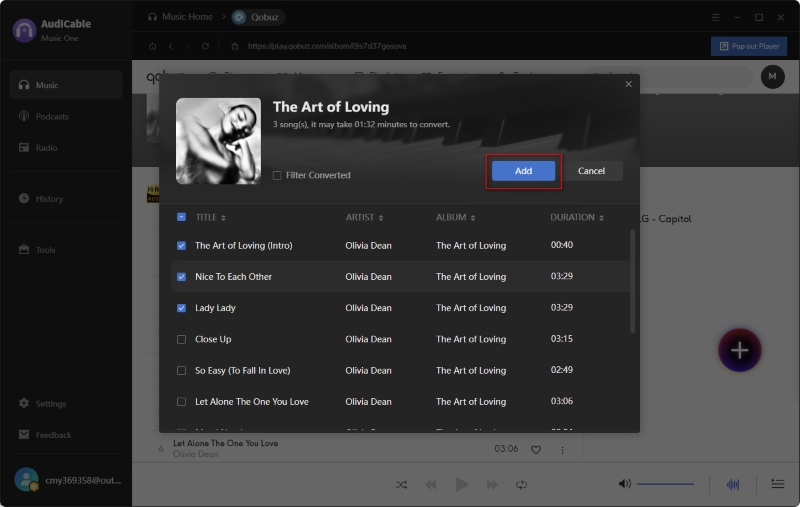The image size is (800, 507).
Task: Click the URL address field
Action: [x=327, y=46]
